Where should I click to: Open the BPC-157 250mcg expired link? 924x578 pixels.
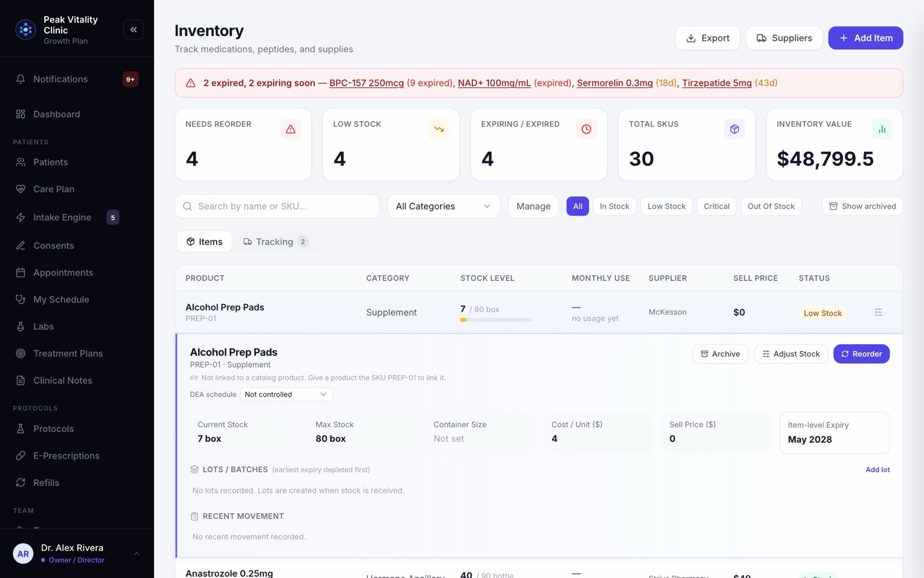pos(366,83)
